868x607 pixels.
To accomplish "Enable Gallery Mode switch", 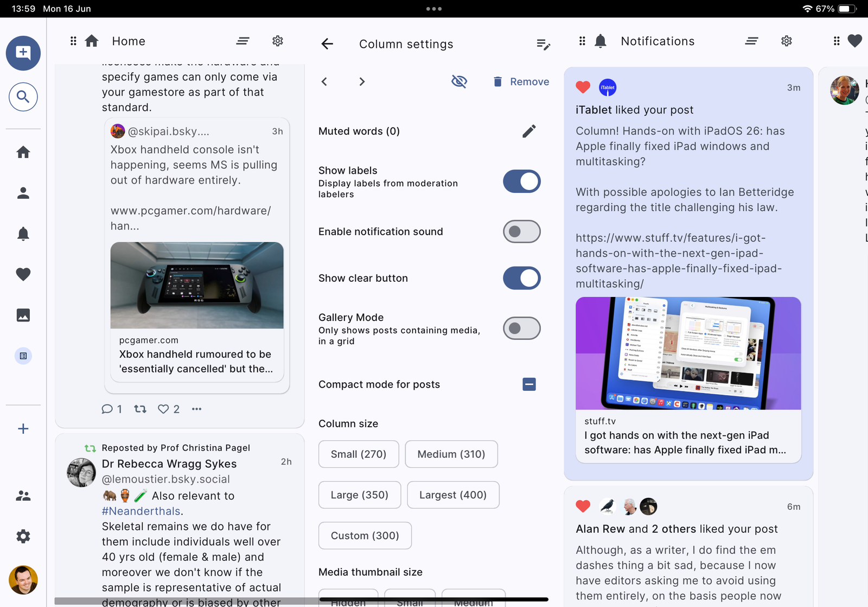I will coord(522,328).
